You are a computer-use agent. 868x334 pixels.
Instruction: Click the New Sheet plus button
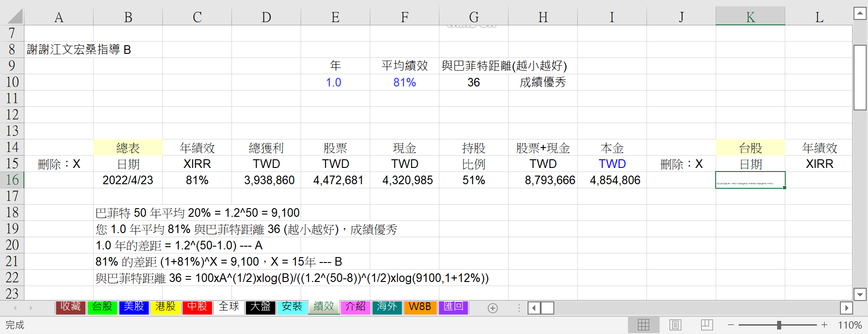coord(493,308)
